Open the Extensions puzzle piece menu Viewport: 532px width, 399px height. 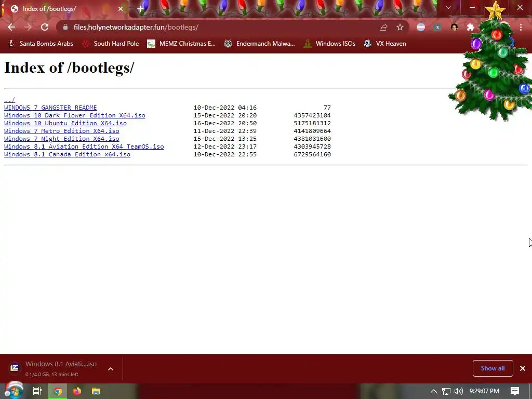pyautogui.click(x=471, y=28)
